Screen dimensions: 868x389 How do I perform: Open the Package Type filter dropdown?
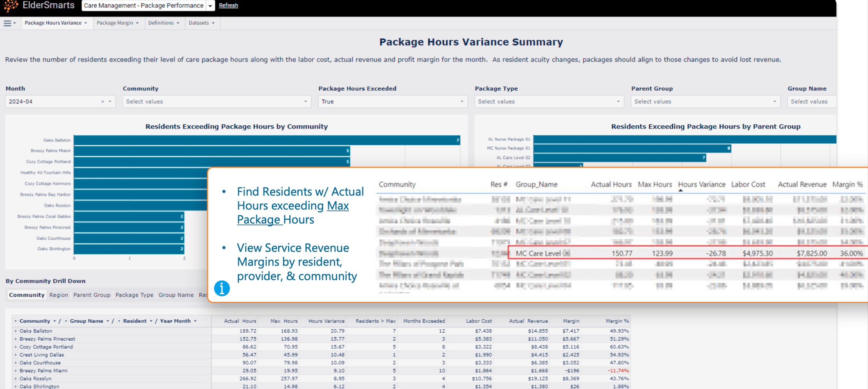(x=549, y=102)
